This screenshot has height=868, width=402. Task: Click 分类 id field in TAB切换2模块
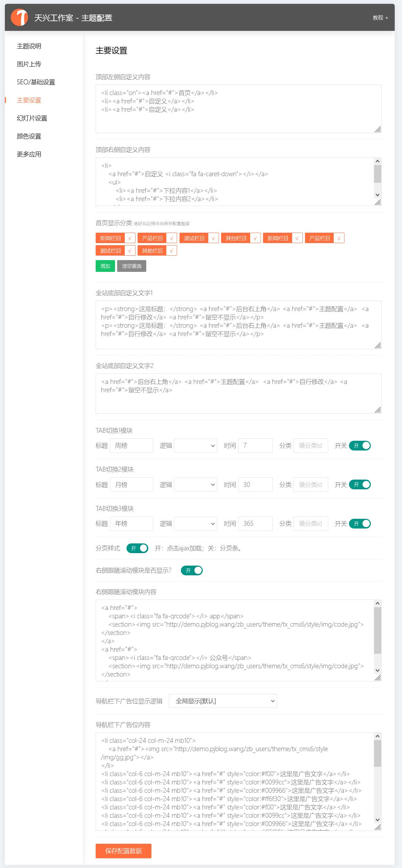point(311,484)
